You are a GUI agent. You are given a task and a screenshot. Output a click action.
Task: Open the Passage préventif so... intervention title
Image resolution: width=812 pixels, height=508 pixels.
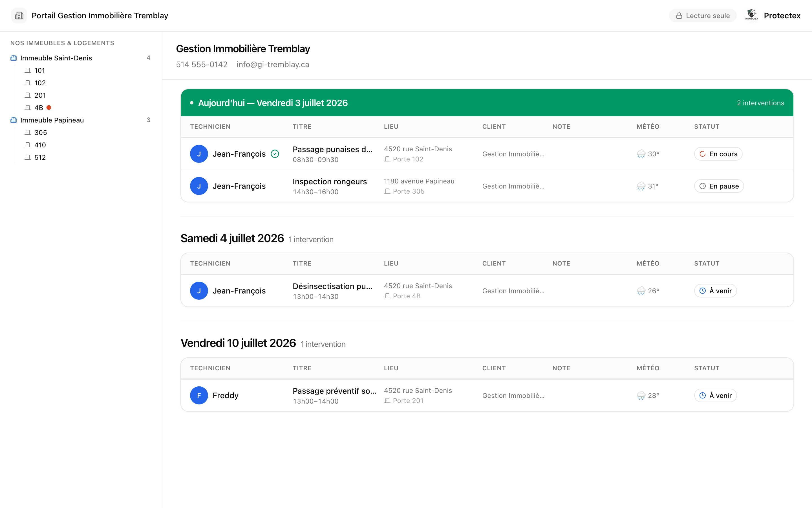tap(335, 391)
